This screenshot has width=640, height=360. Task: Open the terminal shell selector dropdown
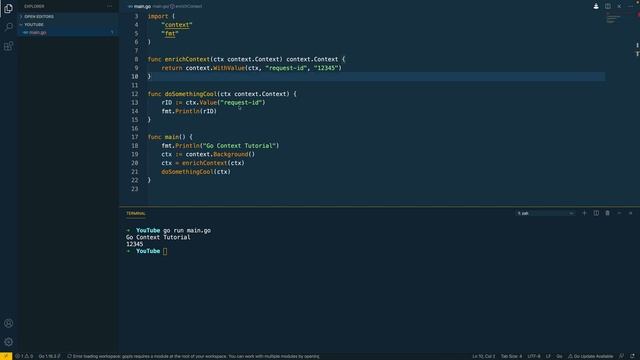point(545,213)
